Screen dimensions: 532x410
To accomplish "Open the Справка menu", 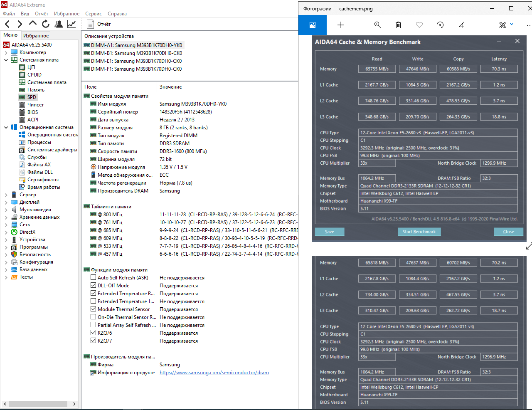I will coord(117,14).
